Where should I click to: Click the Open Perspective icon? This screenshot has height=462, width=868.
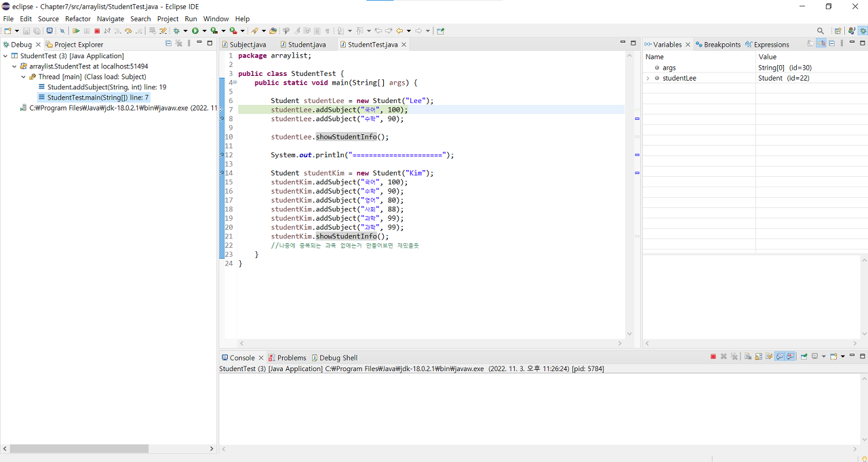(838, 30)
